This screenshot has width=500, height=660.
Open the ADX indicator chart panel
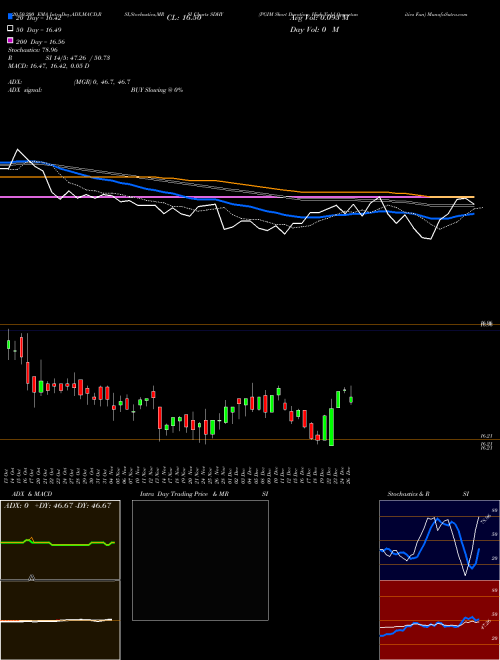coord(60,540)
